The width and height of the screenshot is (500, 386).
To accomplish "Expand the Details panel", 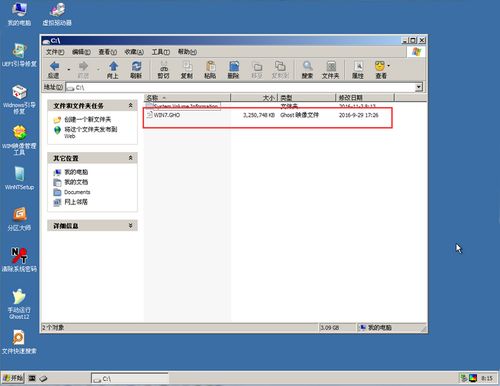I will click(131, 226).
